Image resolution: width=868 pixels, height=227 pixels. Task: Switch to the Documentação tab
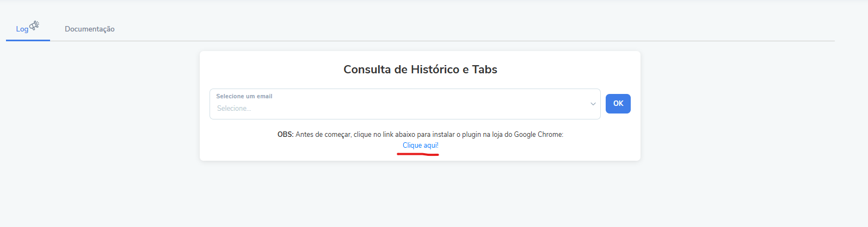coord(90,29)
